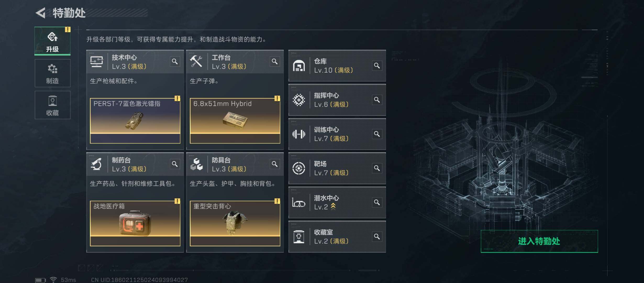Click the 进入特勤处 button

pyautogui.click(x=539, y=241)
